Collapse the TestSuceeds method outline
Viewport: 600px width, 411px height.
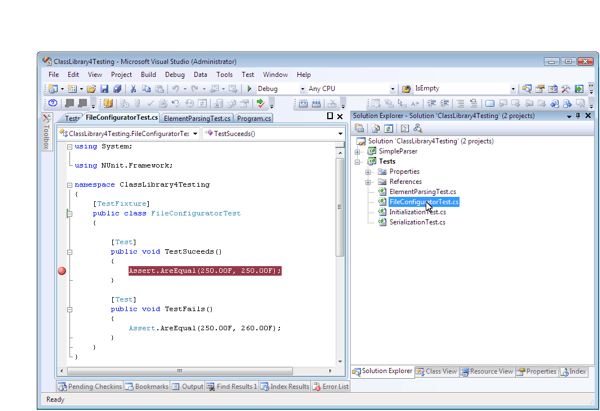pyautogui.click(x=70, y=252)
